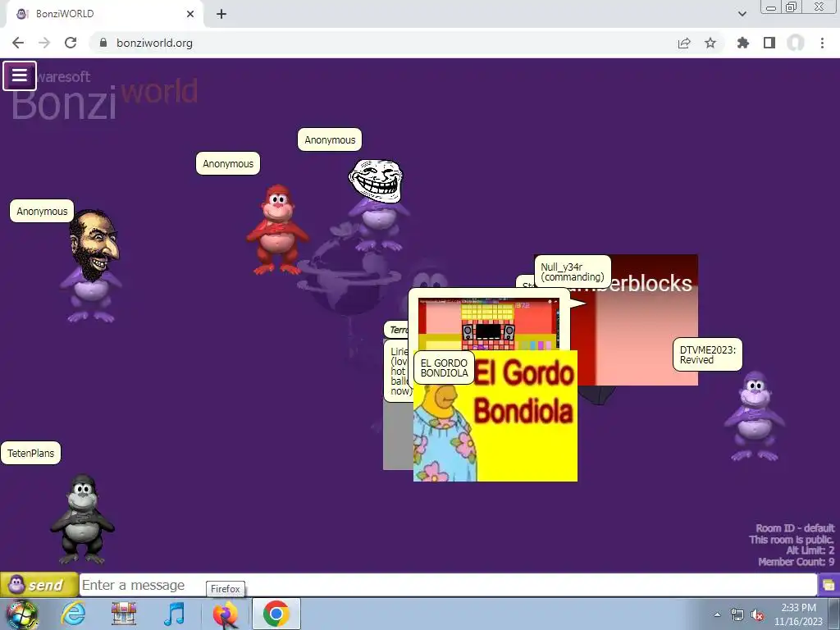Image resolution: width=840 pixels, height=630 pixels.
Task: Click the share page icon
Action: tap(684, 43)
